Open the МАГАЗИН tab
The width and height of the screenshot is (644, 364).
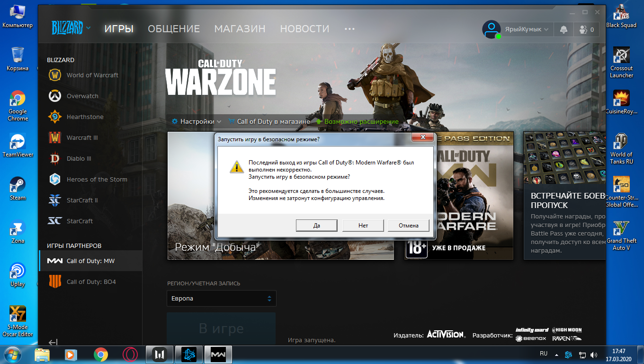240,29
